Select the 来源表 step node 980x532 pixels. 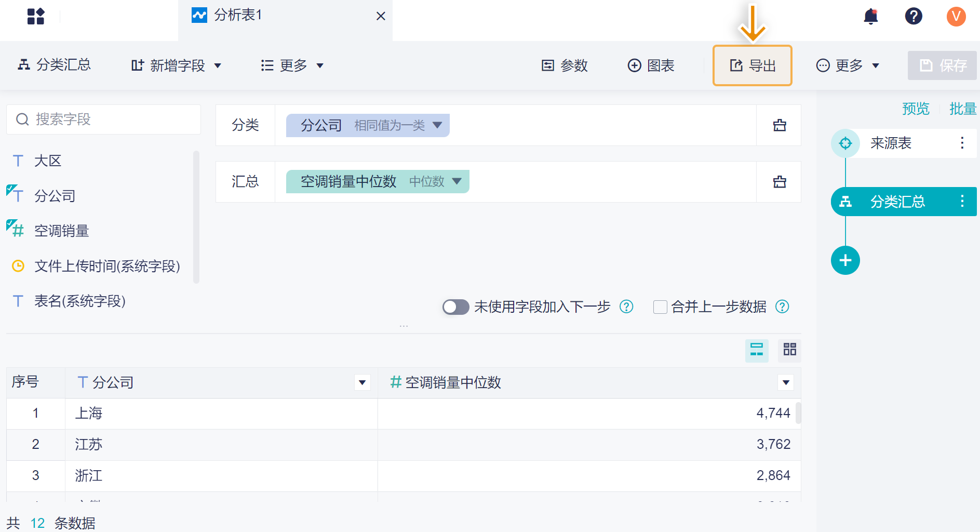click(x=904, y=143)
